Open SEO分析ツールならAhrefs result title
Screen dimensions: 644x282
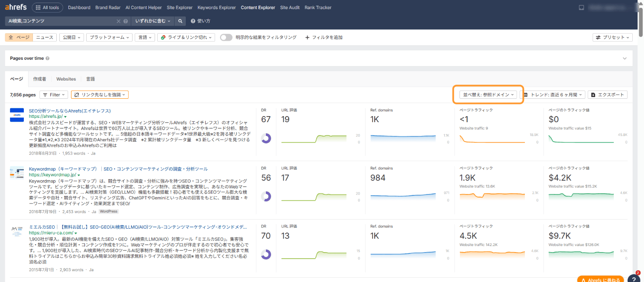70,110
